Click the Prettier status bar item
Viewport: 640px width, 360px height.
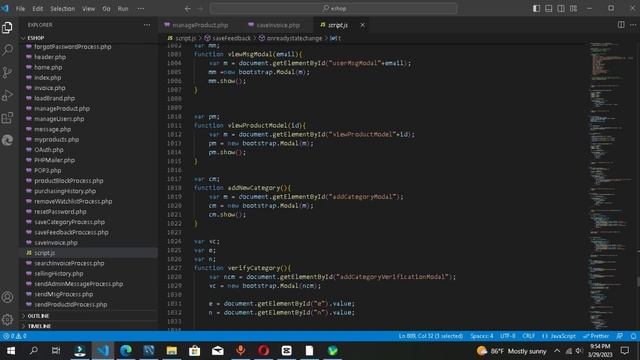[x=596, y=336]
